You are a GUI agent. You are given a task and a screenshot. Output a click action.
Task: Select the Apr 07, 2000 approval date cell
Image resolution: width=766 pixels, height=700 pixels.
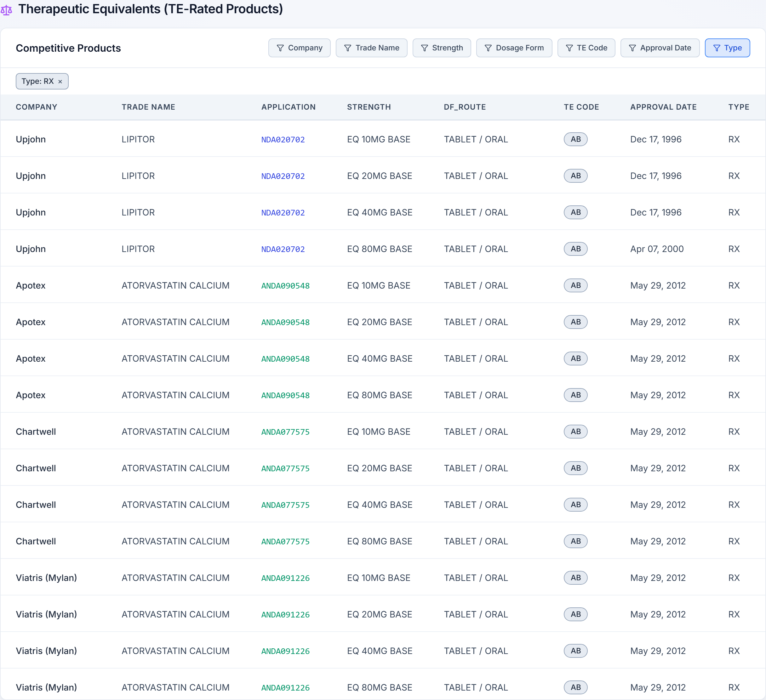click(x=657, y=249)
